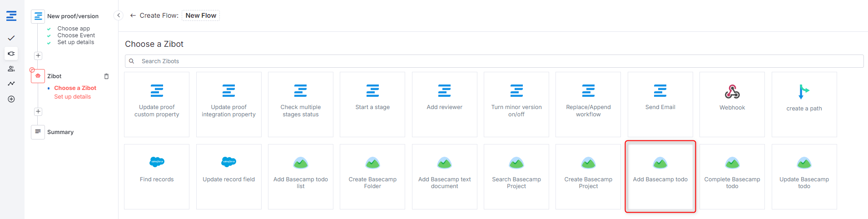Click the integrations plug icon in sidebar

pos(11,54)
